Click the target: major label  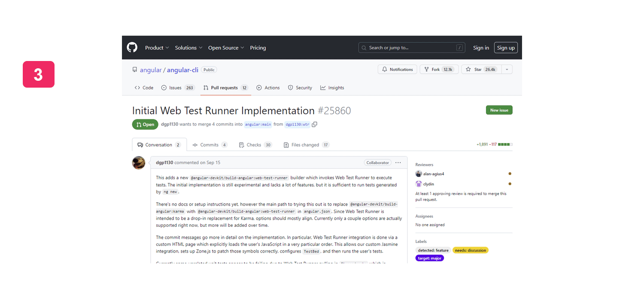point(430,258)
